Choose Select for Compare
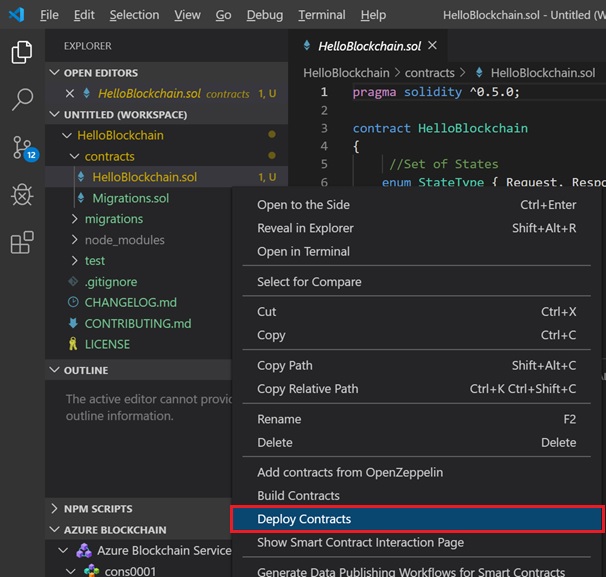This screenshot has height=577, width=606. pos(417,282)
